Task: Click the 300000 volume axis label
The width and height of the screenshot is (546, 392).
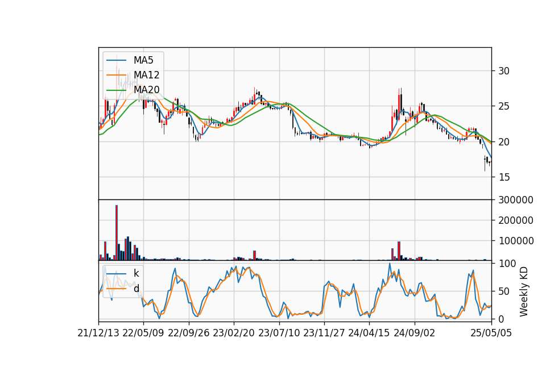Action: pyautogui.click(x=516, y=200)
